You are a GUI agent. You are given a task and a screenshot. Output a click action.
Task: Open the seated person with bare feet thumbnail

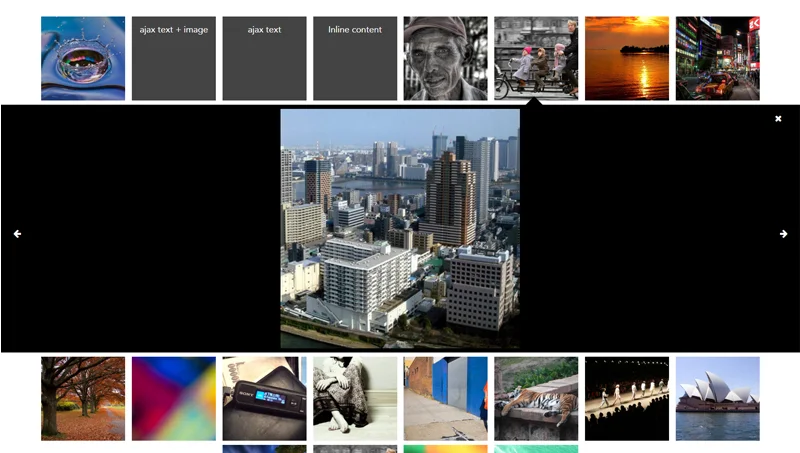tap(355, 398)
